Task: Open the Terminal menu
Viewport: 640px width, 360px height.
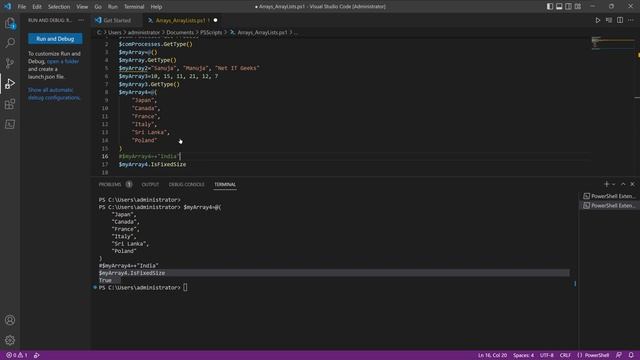Action: 134,7
